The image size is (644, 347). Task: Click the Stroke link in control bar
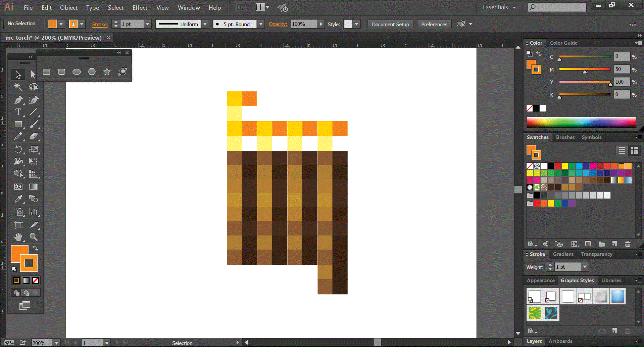[100, 24]
